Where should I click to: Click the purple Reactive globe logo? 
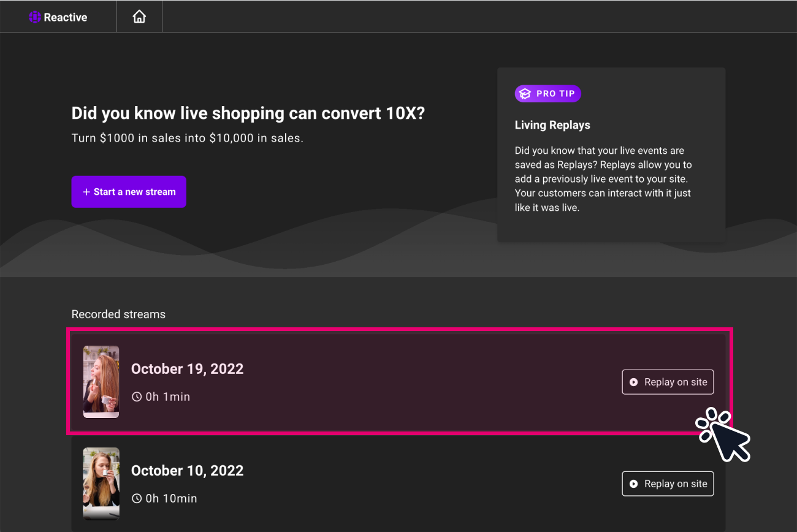pyautogui.click(x=35, y=17)
